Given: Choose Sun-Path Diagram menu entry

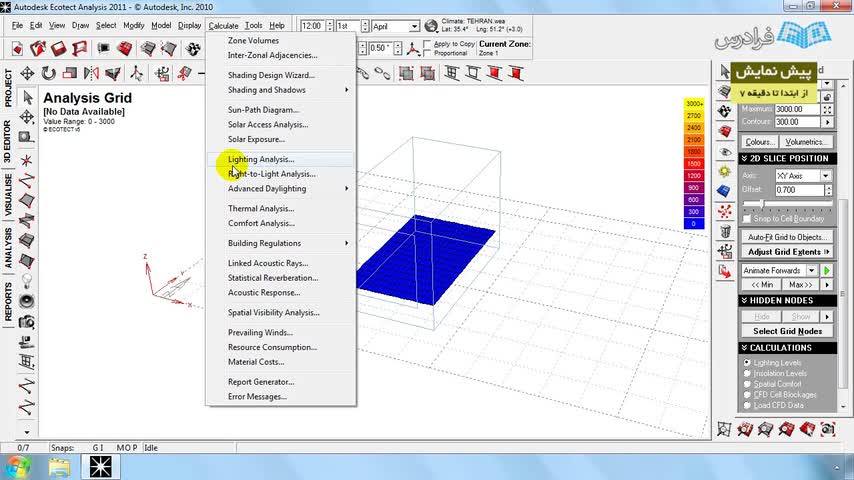Looking at the screenshot, I should click(281, 110).
